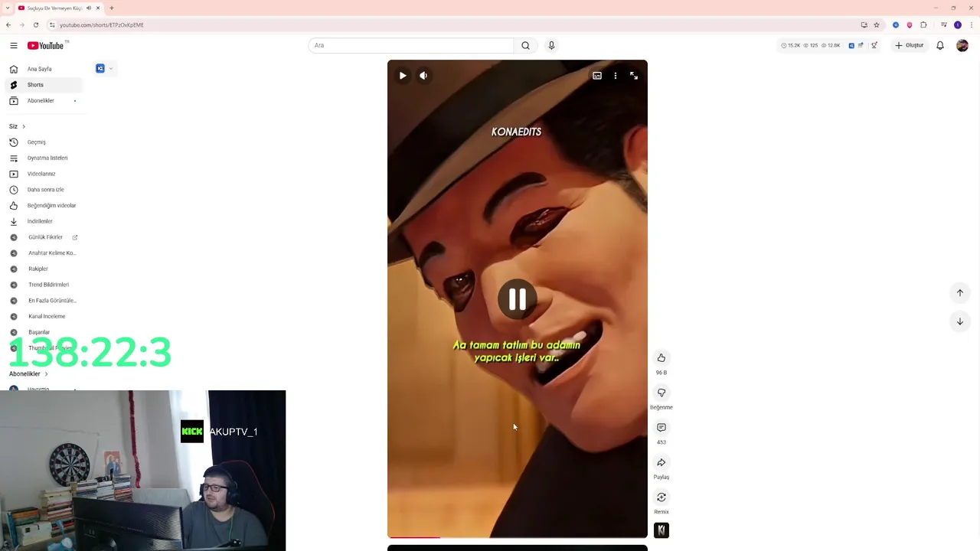
Task: Click the pink shield extension icon
Action: click(910, 24)
